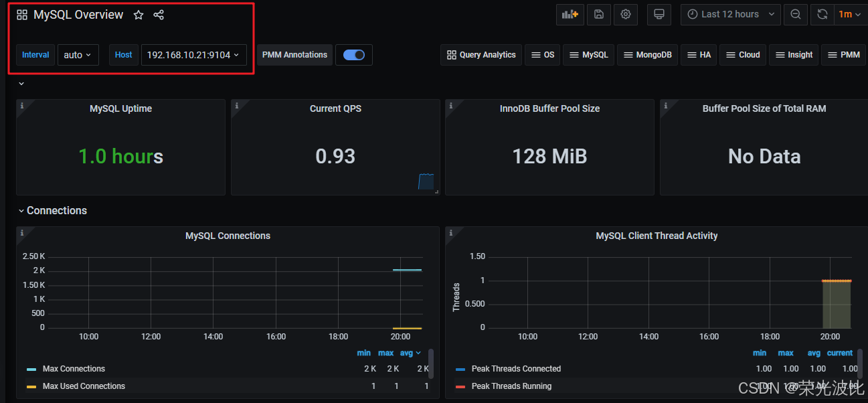Viewport: 868px width, 403px height.
Task: Click the 1.0 hours uptime value
Action: pos(121,157)
